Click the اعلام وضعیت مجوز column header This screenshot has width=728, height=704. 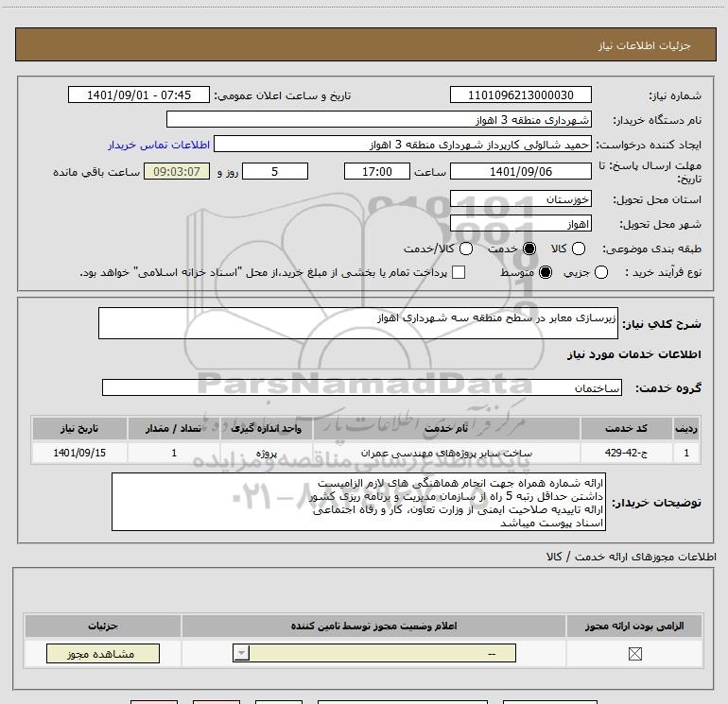tap(373, 626)
